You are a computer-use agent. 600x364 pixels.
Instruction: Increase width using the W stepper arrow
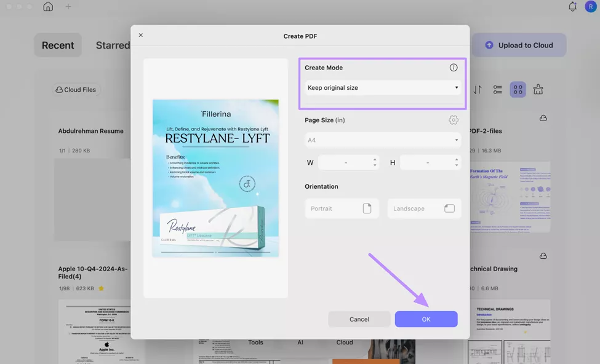[x=374, y=159]
